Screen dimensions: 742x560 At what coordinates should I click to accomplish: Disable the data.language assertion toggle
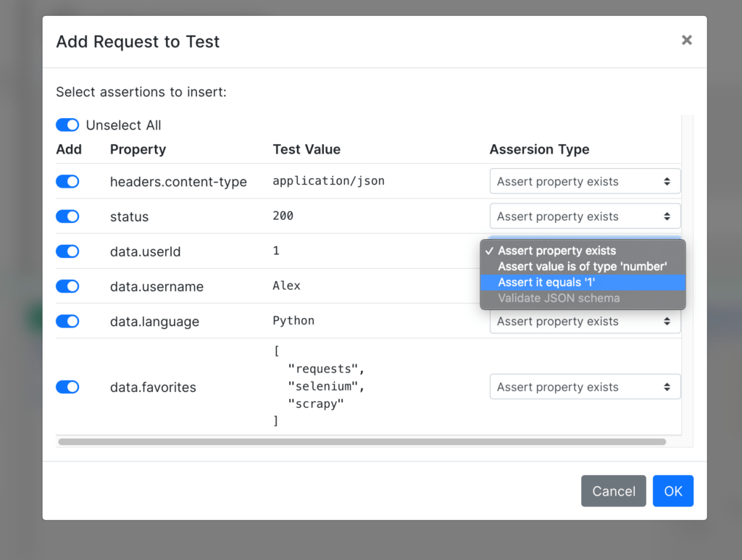pyautogui.click(x=67, y=321)
